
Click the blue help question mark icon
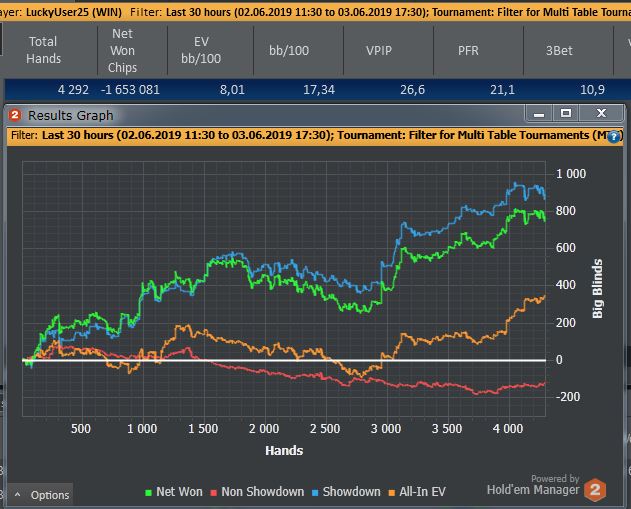(x=613, y=137)
